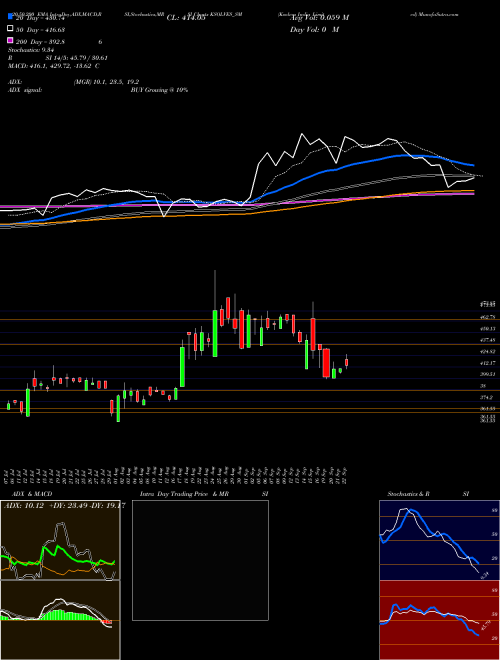Click the 'ADX signal:' label
The height and width of the screenshot is (660, 500).
pyautogui.click(x=24, y=90)
